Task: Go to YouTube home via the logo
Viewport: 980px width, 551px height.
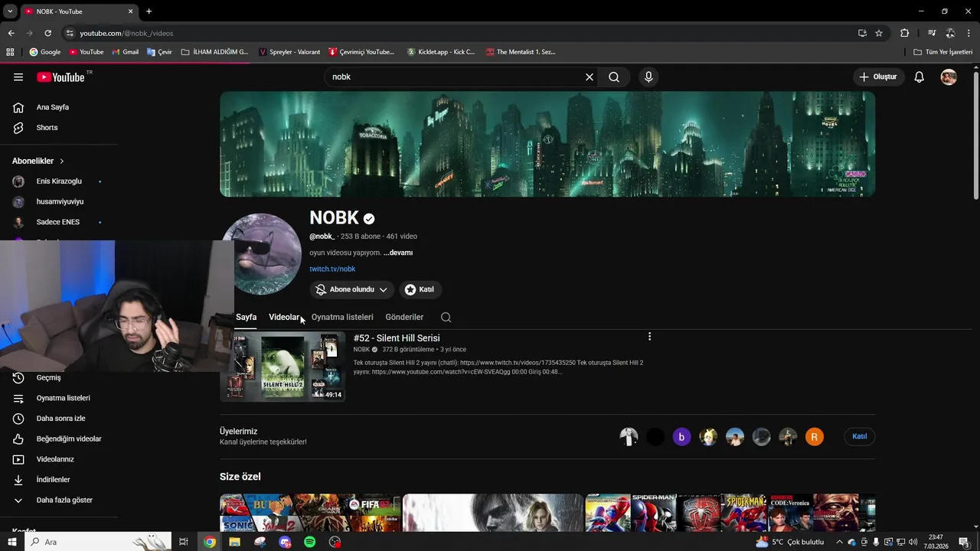Action: 60,77
